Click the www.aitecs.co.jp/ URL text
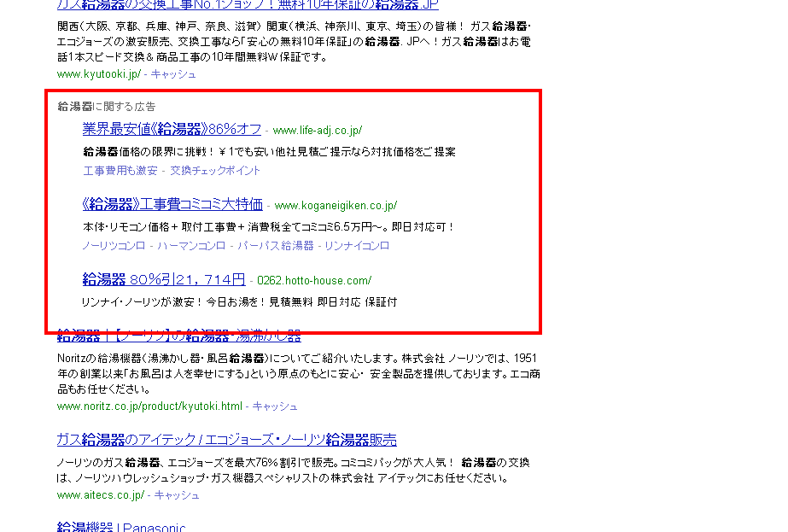Screen dimensions: 788x532 pos(101,494)
